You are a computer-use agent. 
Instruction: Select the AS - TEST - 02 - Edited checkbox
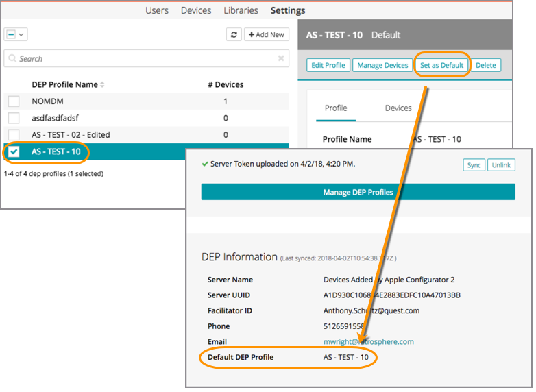14,135
